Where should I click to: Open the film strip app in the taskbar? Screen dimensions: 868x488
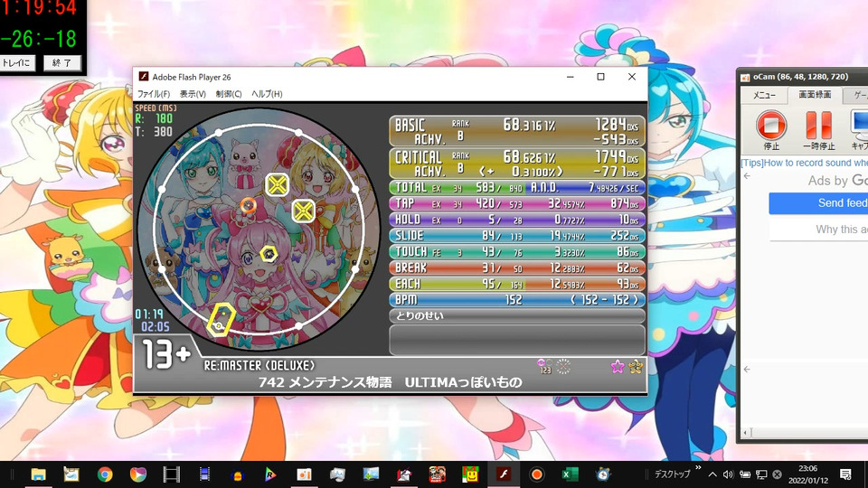pyautogui.click(x=172, y=474)
